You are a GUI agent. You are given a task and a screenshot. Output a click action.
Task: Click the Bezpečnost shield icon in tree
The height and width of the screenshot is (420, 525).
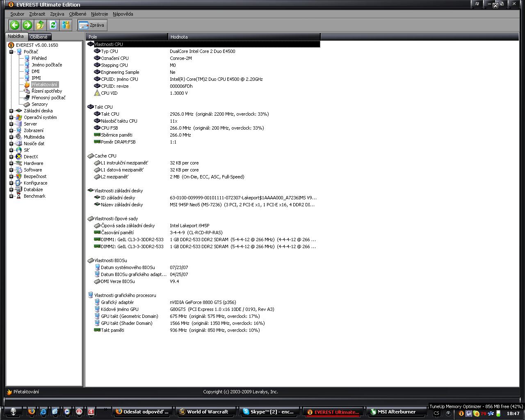(19, 176)
